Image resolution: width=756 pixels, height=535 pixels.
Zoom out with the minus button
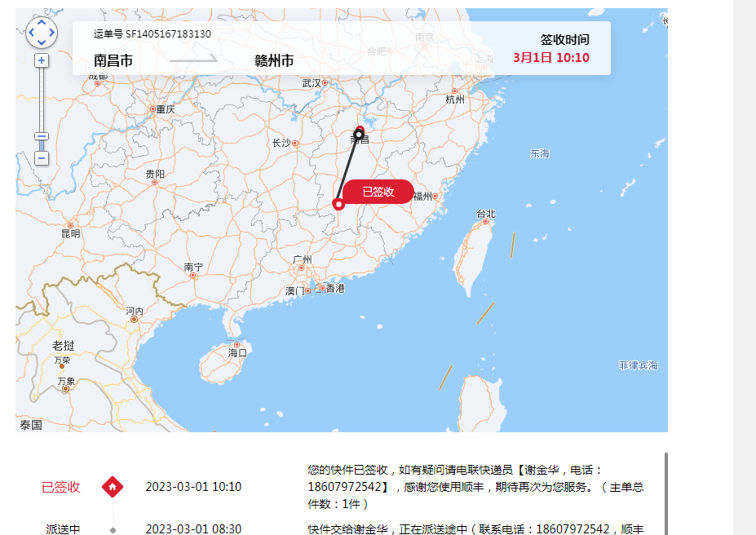click(42, 158)
